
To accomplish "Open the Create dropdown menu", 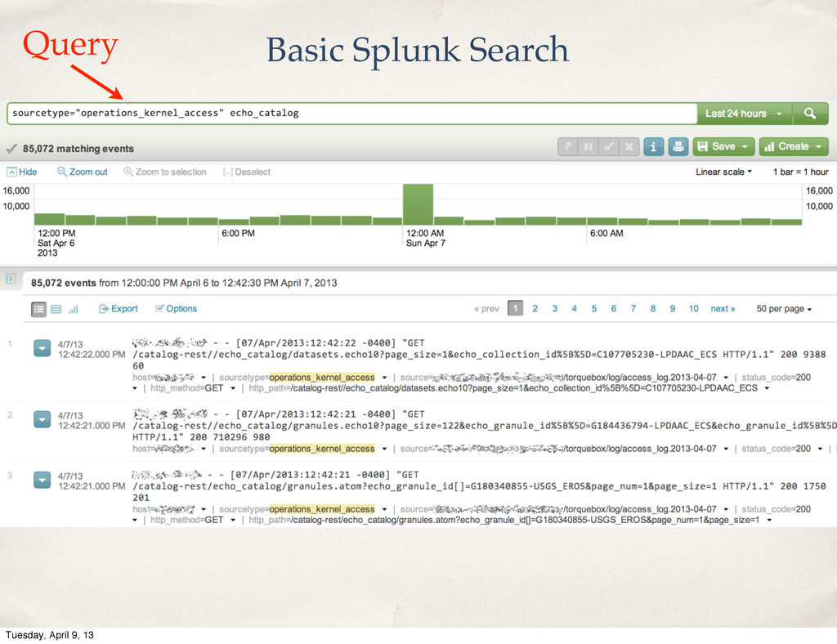I will tap(793, 146).
